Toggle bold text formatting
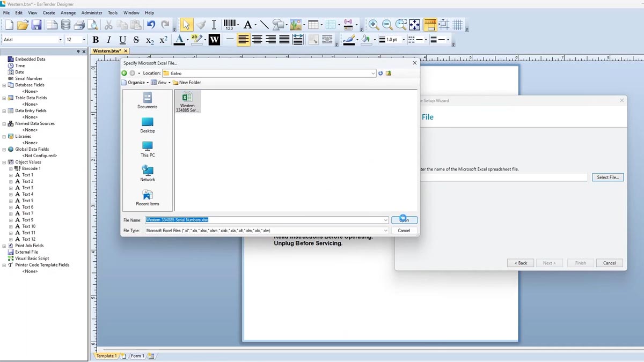 (x=96, y=39)
